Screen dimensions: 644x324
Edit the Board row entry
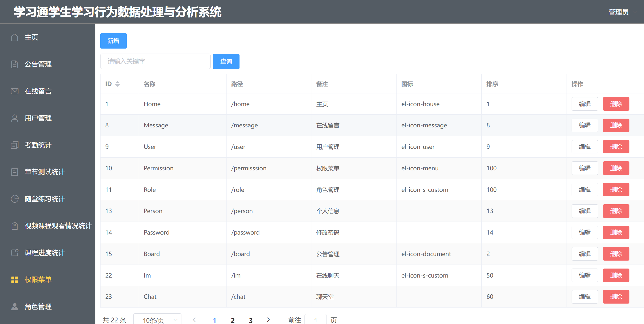[x=585, y=254]
